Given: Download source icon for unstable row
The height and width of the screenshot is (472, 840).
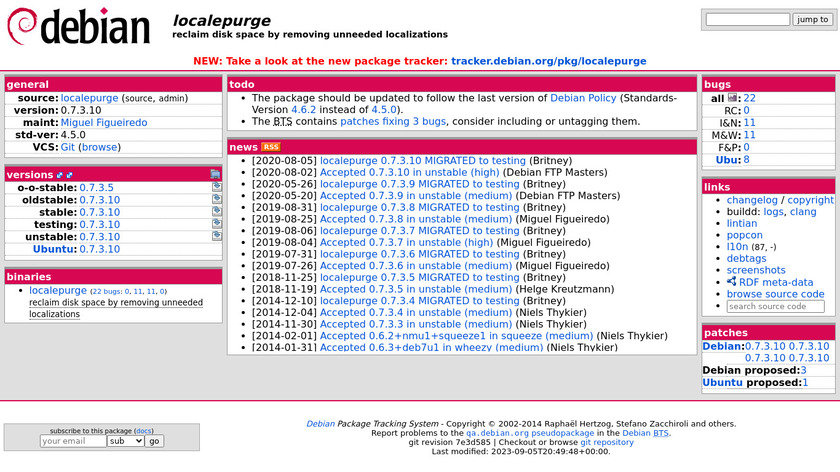Looking at the screenshot, I should [216, 236].
